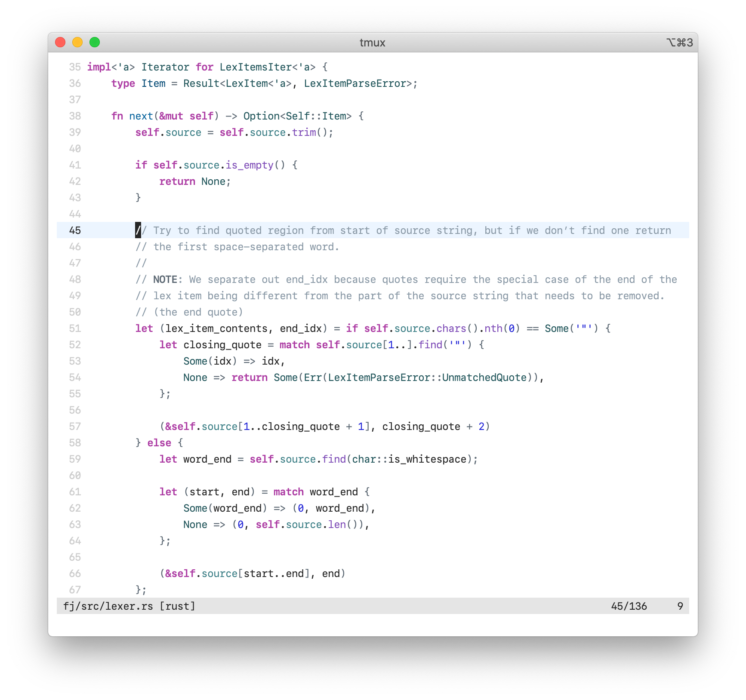Click the fj/src/lexer.rs file path in status line
The height and width of the screenshot is (700, 746).
coord(108,606)
